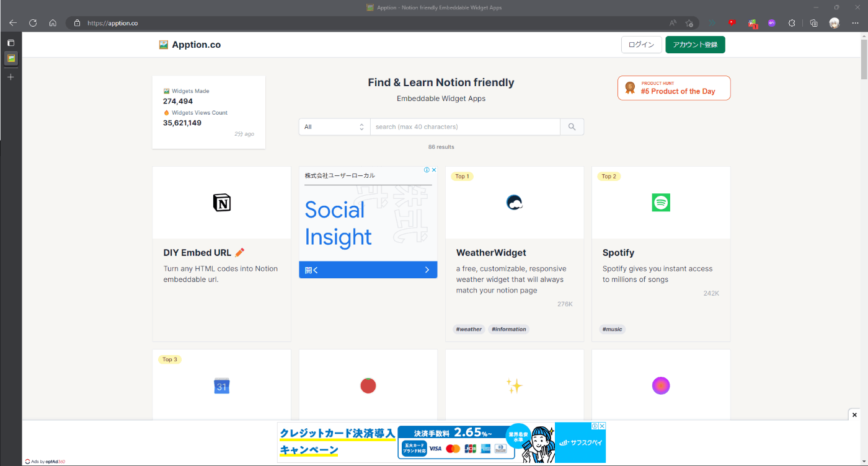This screenshot has width=868, height=466.
Task: Filter by the #weather tag
Action: 469,329
